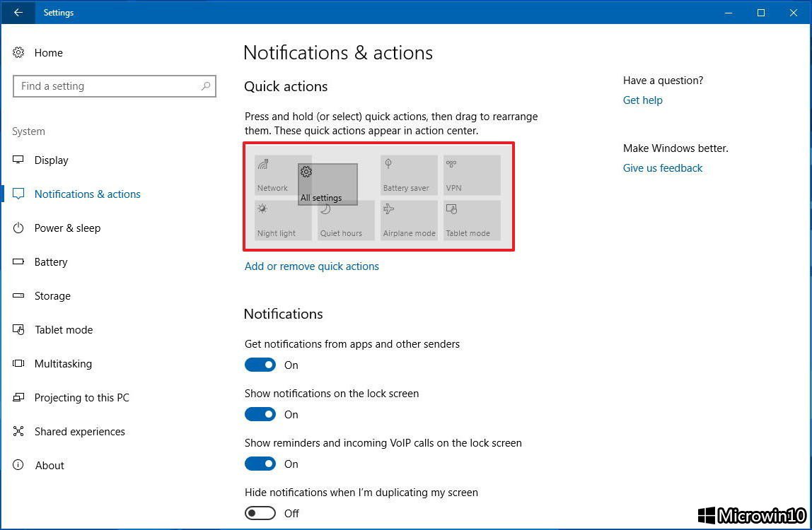Viewport: 812px width, 530px height.
Task: Enable hiding notifications when duplicating screen
Action: click(260, 513)
